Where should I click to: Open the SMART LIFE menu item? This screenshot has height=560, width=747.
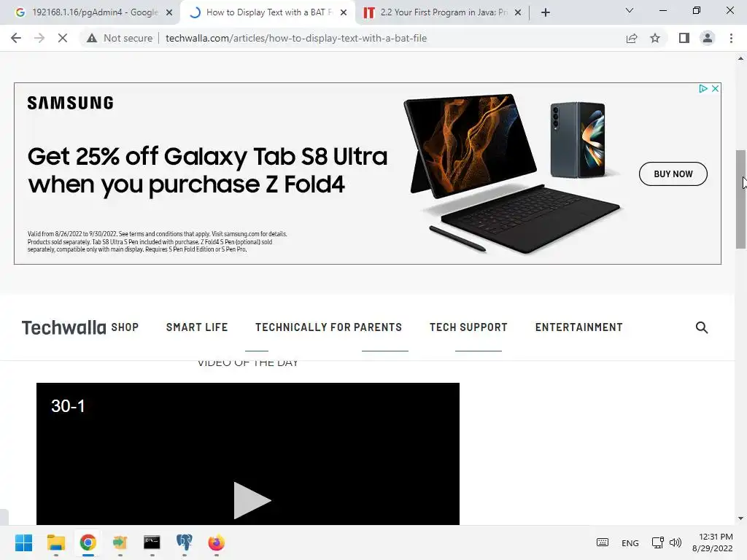pos(197,327)
